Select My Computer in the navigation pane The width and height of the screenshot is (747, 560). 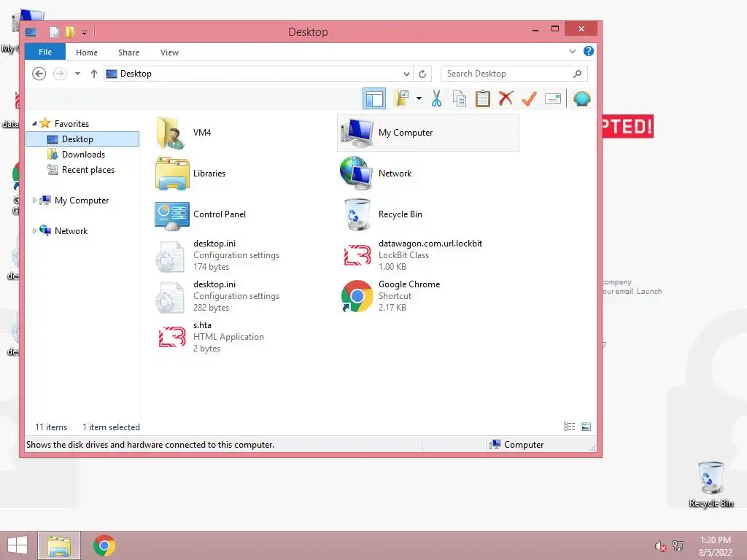(82, 201)
